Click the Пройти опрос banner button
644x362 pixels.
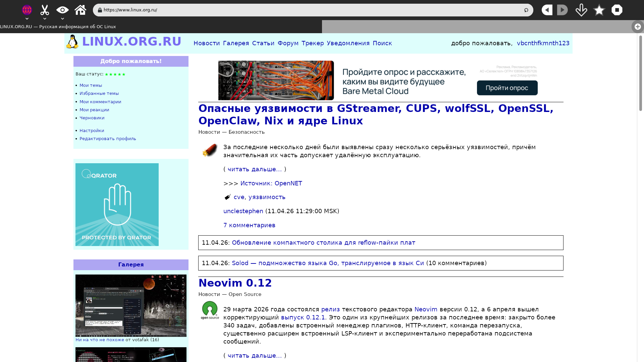[507, 88]
